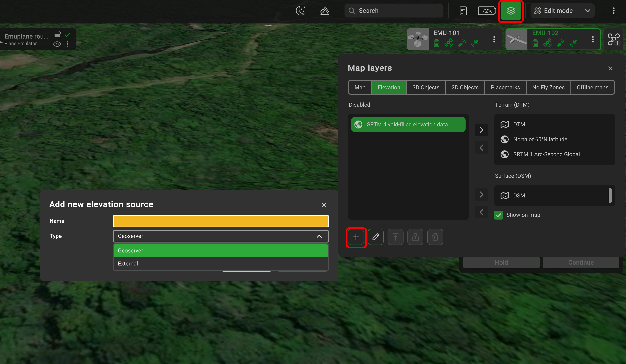
Task: Switch to the No Fly Zones tab
Action: coord(548,87)
